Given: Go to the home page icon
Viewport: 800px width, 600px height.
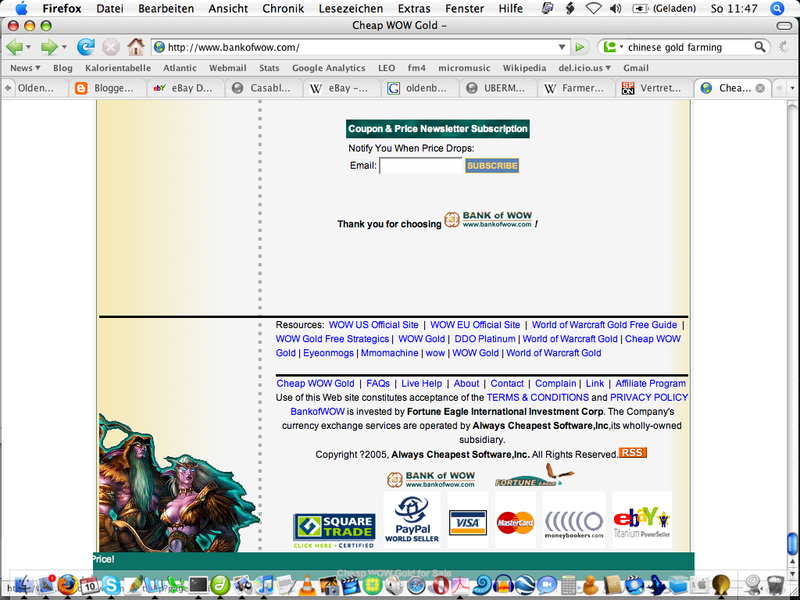Looking at the screenshot, I should pyautogui.click(x=136, y=47).
